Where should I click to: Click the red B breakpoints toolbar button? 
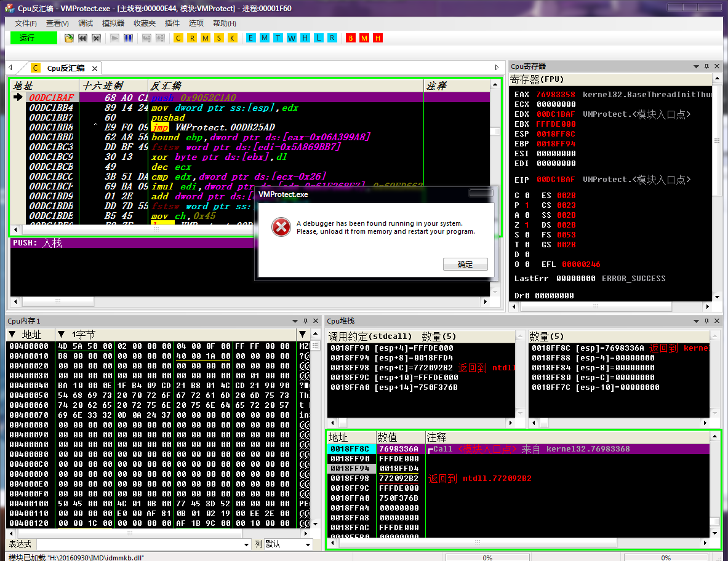351,38
